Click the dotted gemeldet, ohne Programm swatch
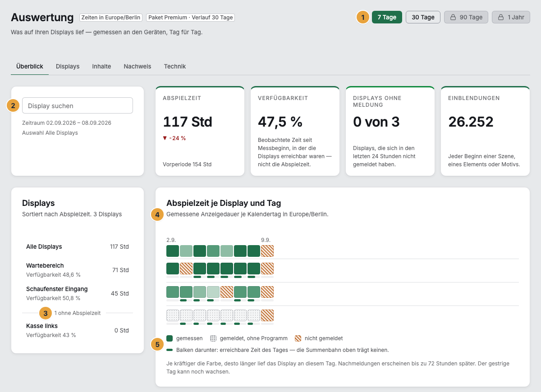The image size is (541, 392). (213, 338)
